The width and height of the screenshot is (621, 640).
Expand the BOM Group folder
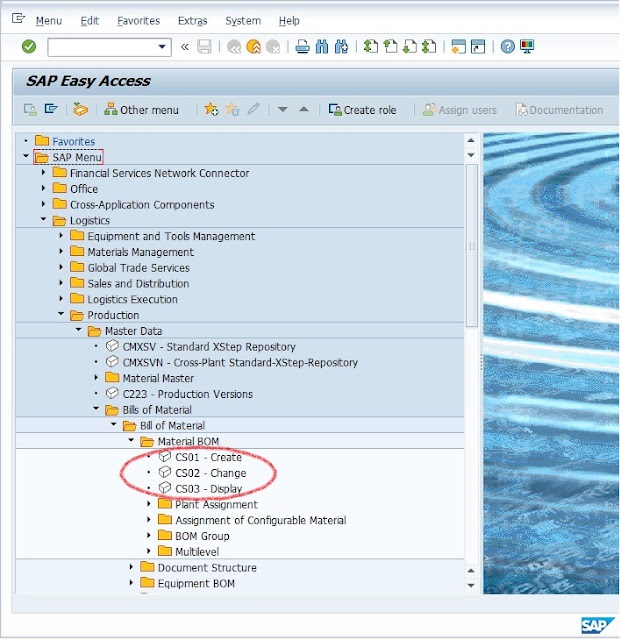click(149, 535)
